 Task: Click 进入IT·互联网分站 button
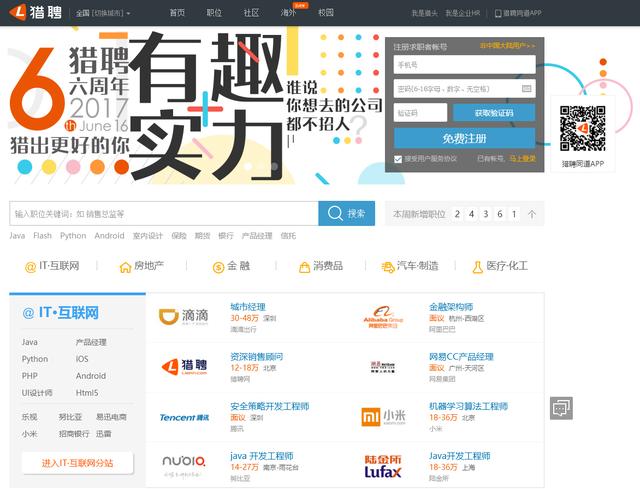(x=78, y=463)
